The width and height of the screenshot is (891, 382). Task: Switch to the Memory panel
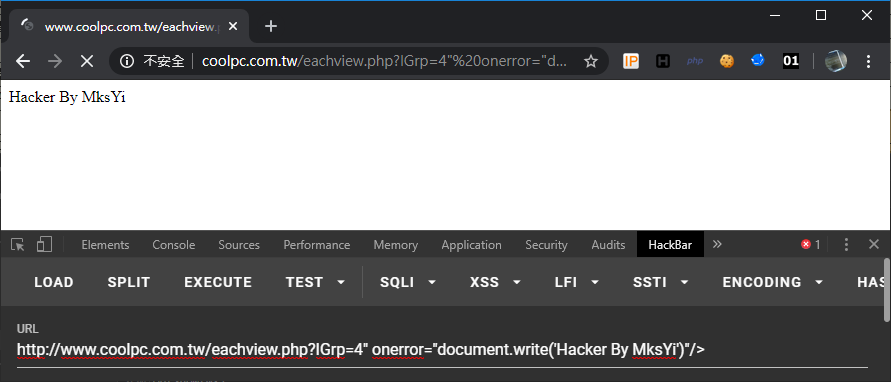pyautogui.click(x=395, y=245)
